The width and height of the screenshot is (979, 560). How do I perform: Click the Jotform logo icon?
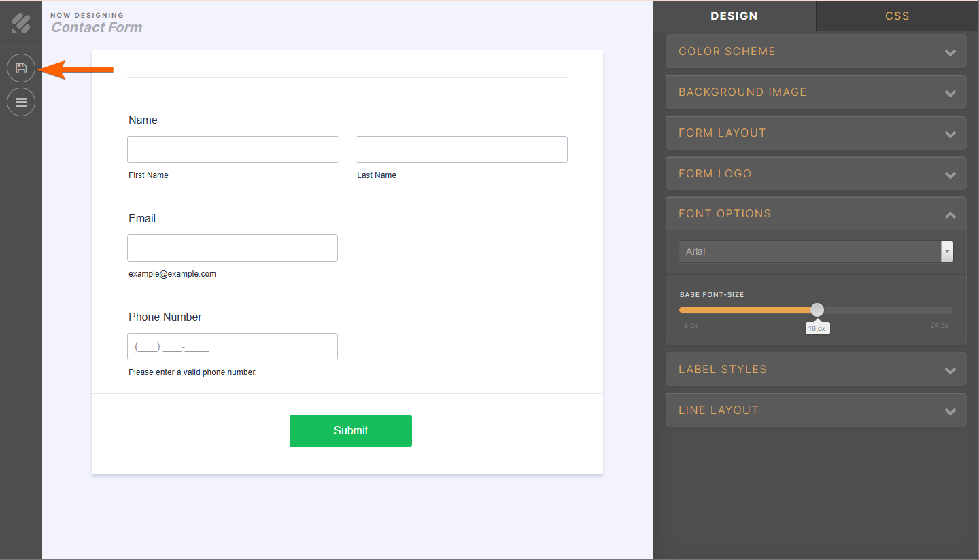pos(20,22)
